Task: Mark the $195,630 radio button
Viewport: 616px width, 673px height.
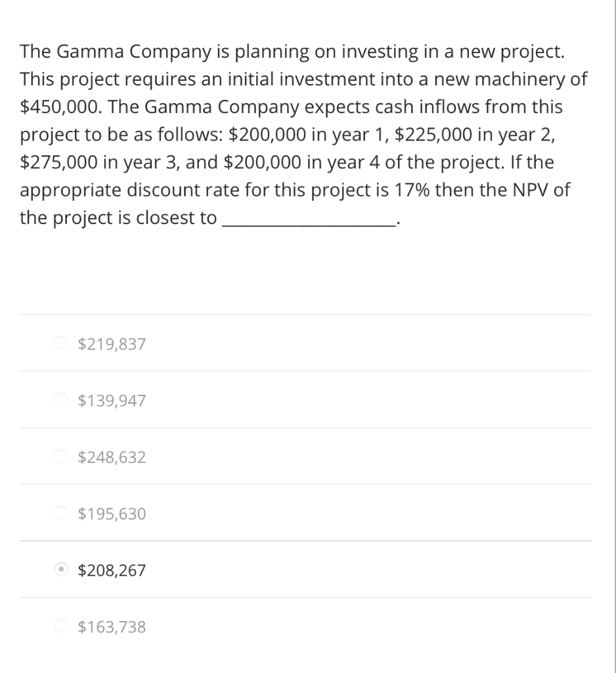Action: [x=61, y=513]
